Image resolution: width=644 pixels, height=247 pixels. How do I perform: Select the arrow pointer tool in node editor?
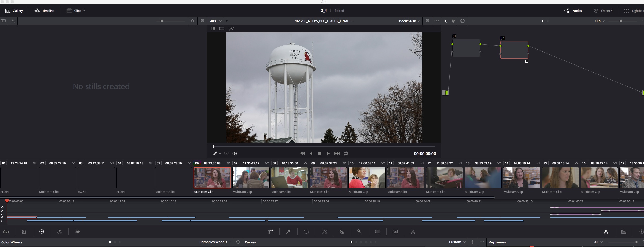pos(446,21)
